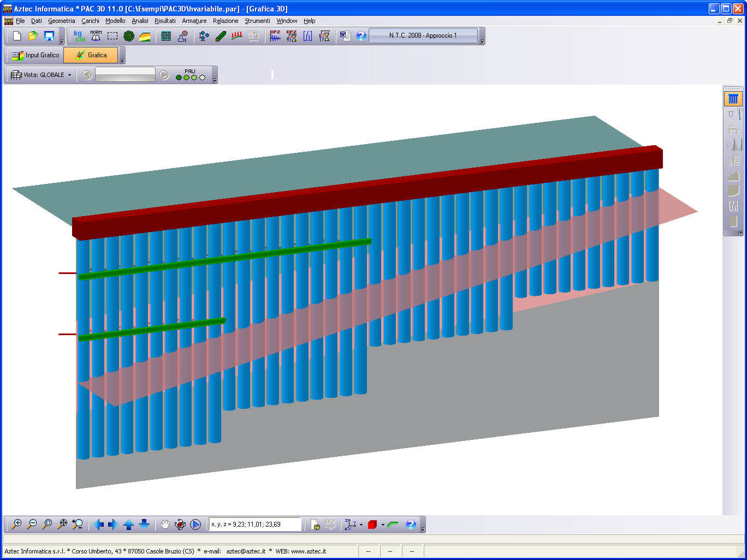Expand the red cube render style dropdown arrow
Viewport: 747px width, 560px height.
382,525
